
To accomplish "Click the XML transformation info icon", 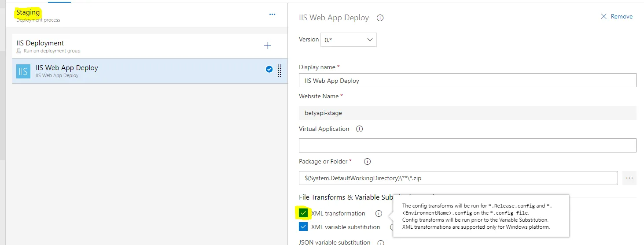I will pyautogui.click(x=379, y=214).
